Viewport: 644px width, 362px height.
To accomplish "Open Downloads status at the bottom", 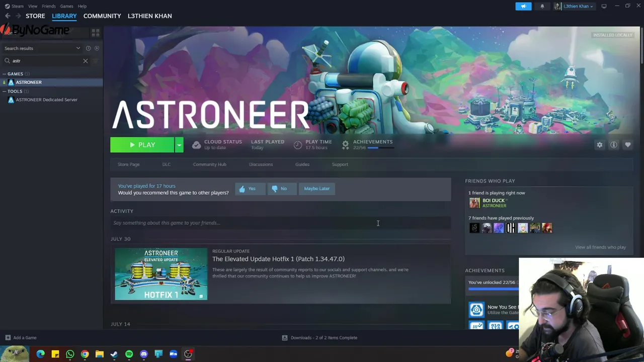I will [320, 338].
